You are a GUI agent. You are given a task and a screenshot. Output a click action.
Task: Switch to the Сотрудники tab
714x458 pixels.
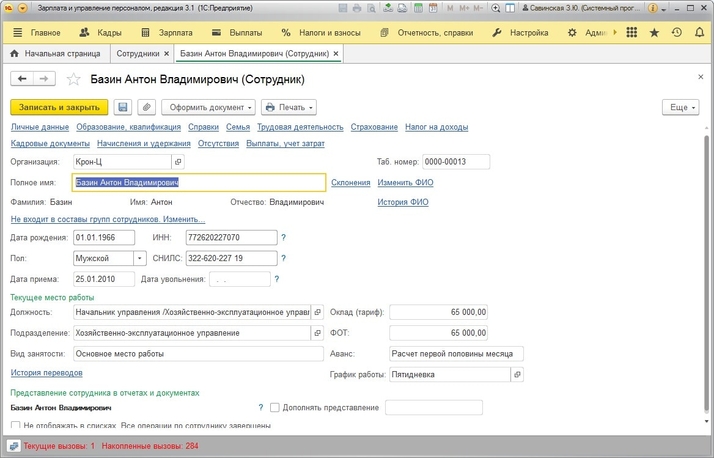coord(137,54)
